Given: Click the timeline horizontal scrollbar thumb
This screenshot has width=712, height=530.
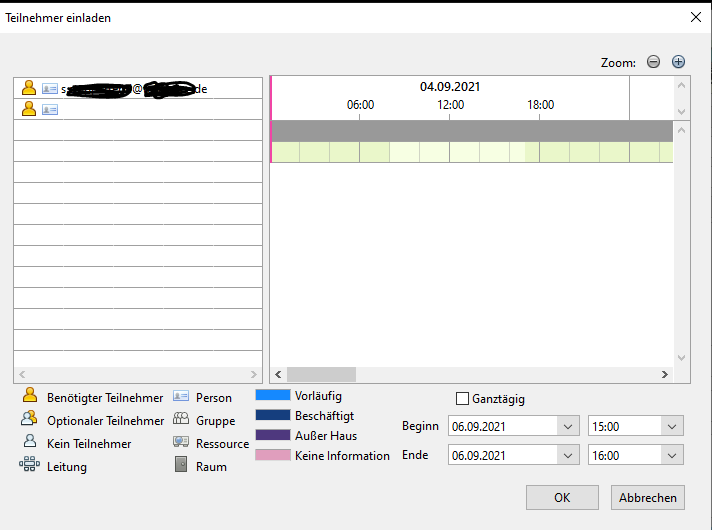Looking at the screenshot, I should [321, 375].
